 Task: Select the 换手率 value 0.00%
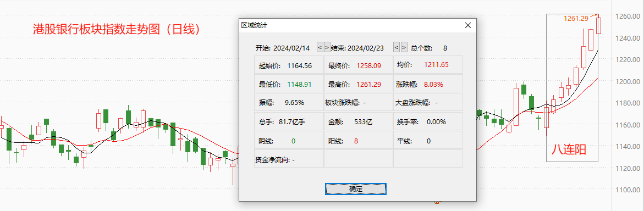pos(436,122)
